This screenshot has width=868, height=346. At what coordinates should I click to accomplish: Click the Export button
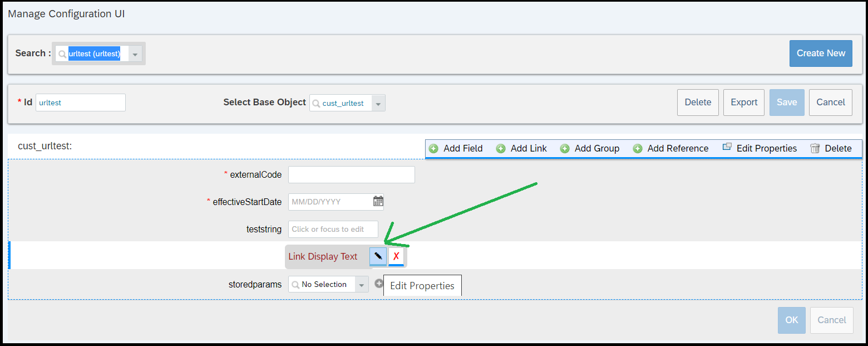(x=744, y=103)
